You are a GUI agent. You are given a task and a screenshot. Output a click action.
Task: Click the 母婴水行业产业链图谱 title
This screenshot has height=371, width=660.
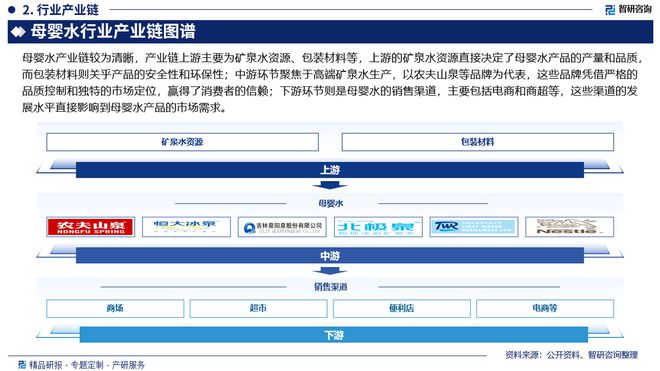(x=113, y=32)
